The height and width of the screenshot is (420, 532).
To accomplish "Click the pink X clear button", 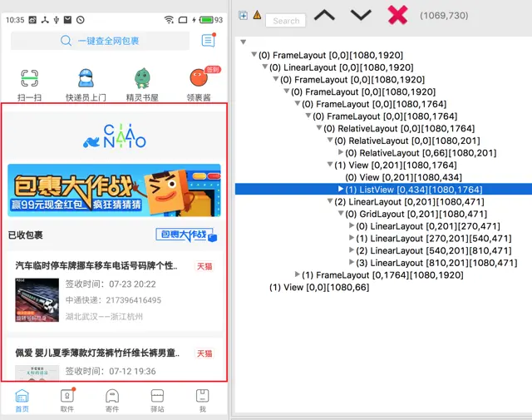I will [397, 15].
